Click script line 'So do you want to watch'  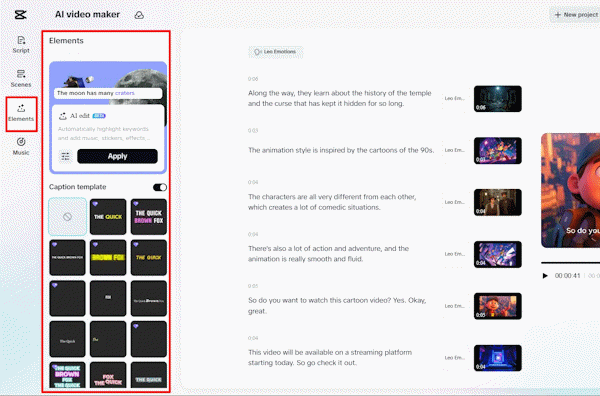(x=337, y=306)
